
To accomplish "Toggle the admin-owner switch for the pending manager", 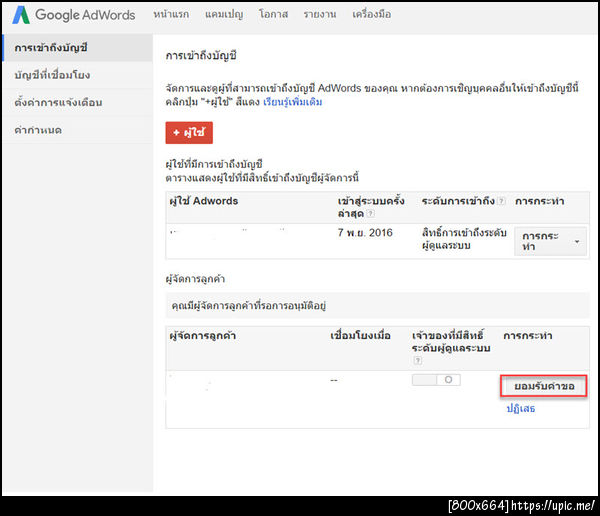I will pos(436,380).
